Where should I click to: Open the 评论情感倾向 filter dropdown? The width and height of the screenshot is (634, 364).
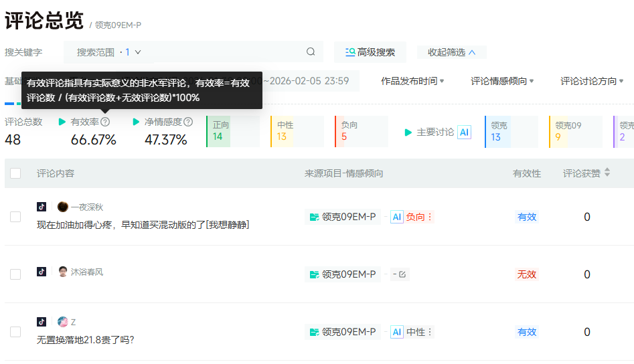[502, 81]
